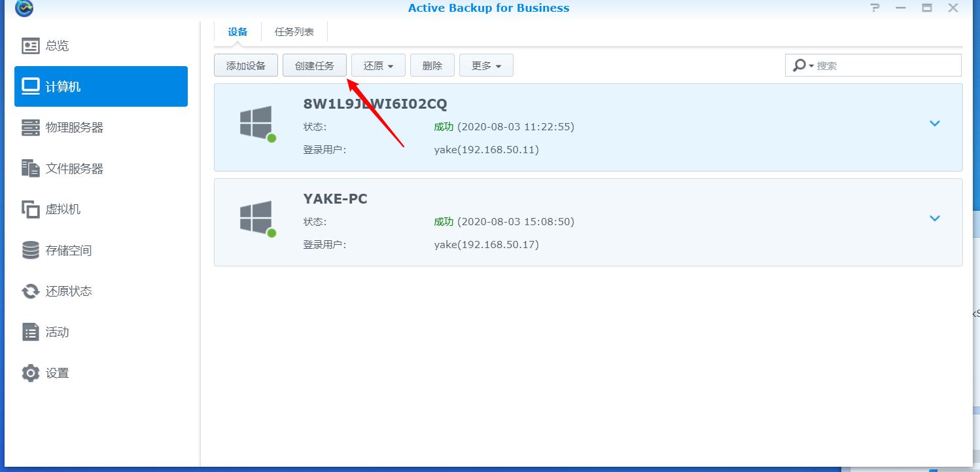Open the 活动 activity list icon
This screenshot has height=472, width=980.
click(x=31, y=332)
